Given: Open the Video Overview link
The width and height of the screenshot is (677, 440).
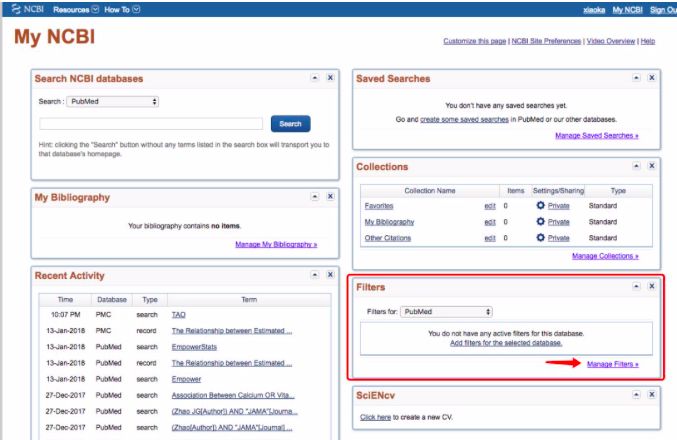Looking at the screenshot, I should 611,41.
